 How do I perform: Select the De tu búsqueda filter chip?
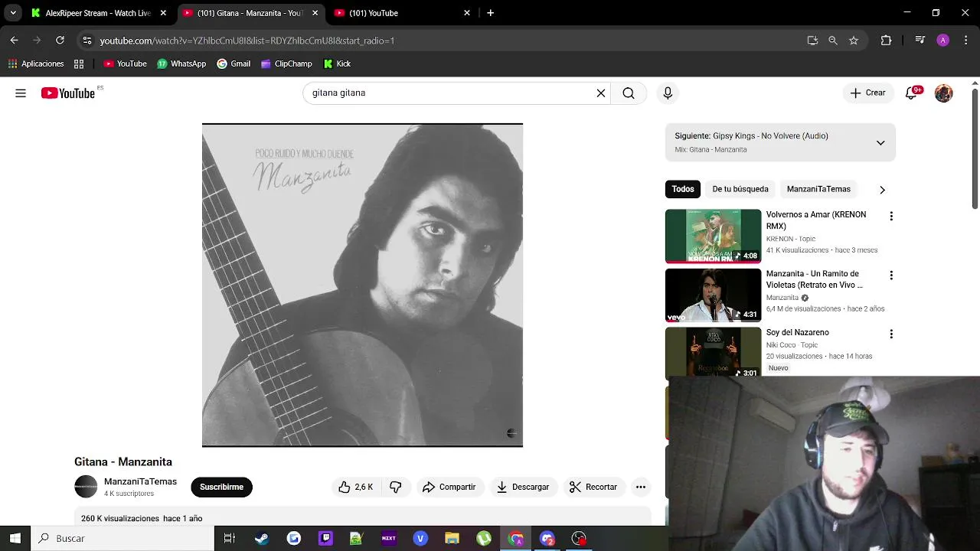740,189
